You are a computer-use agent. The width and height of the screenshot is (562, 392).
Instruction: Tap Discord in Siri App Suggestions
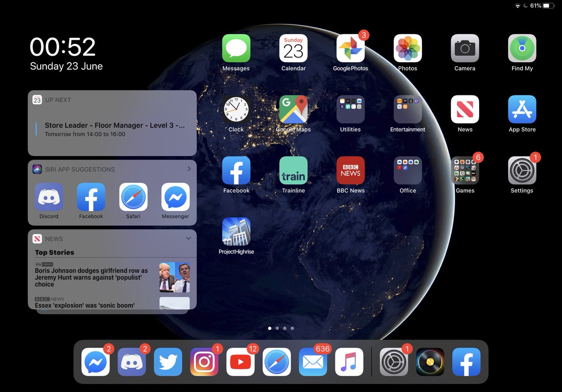coord(49,197)
